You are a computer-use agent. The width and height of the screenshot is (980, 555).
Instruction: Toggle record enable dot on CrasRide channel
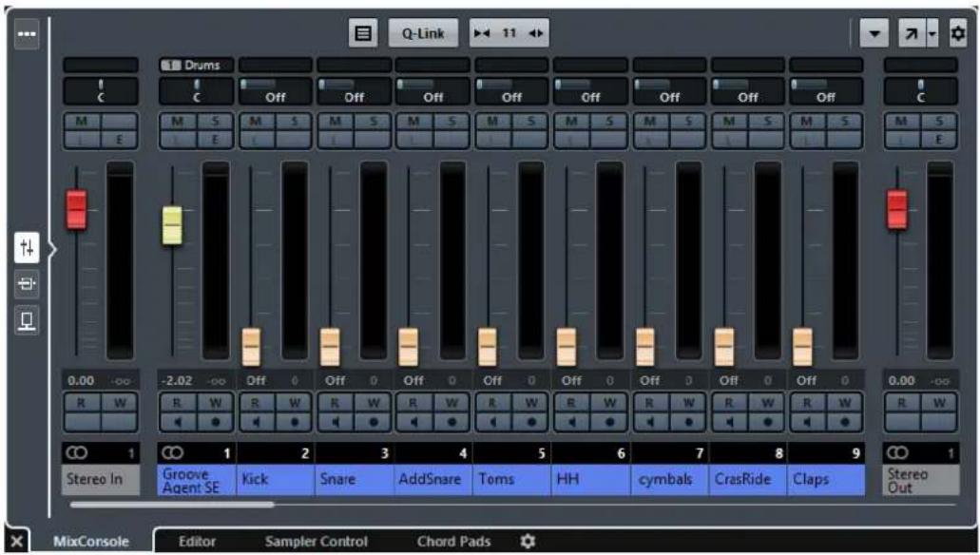pyautogui.click(x=767, y=422)
